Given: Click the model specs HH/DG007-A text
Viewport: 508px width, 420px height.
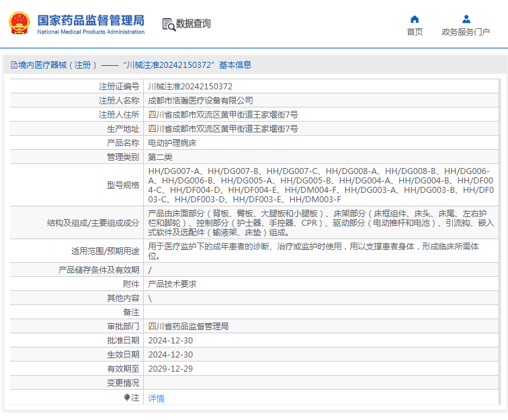Looking at the screenshot, I should click(x=321, y=185).
